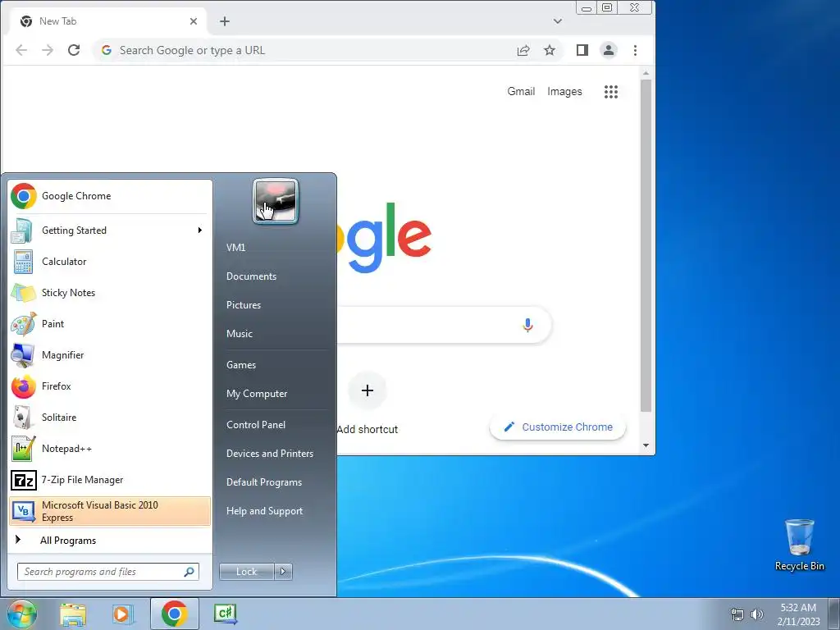Launch Getting Started from Start menu
840x630 pixels.
click(x=109, y=231)
